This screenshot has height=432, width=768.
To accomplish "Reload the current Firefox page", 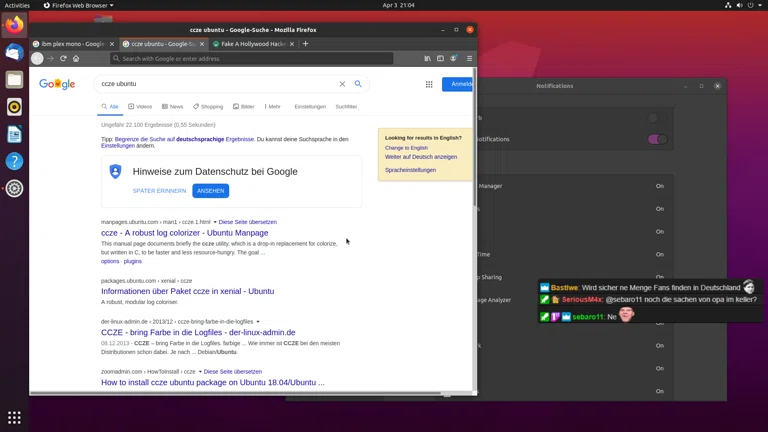I will click(x=63, y=58).
